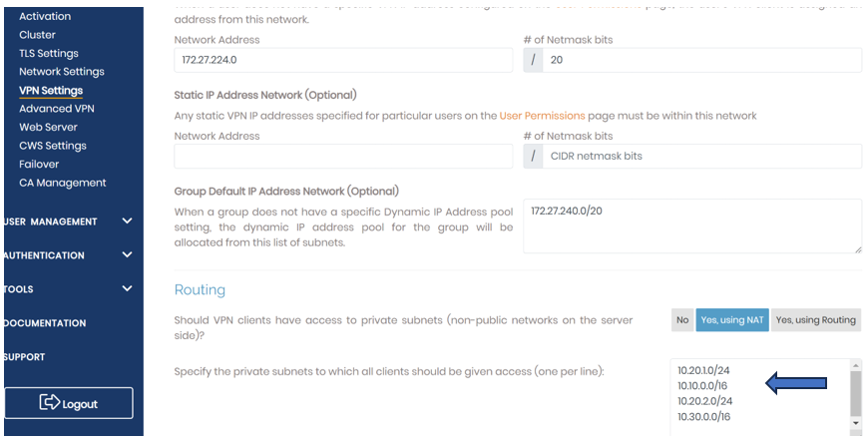
Task: Click the Dynamic Network Address field
Action: 343,60
